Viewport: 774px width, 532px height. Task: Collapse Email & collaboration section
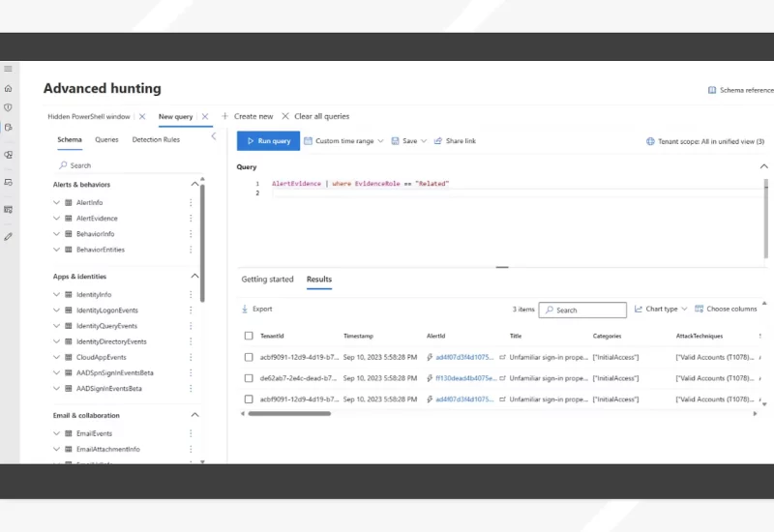point(195,415)
